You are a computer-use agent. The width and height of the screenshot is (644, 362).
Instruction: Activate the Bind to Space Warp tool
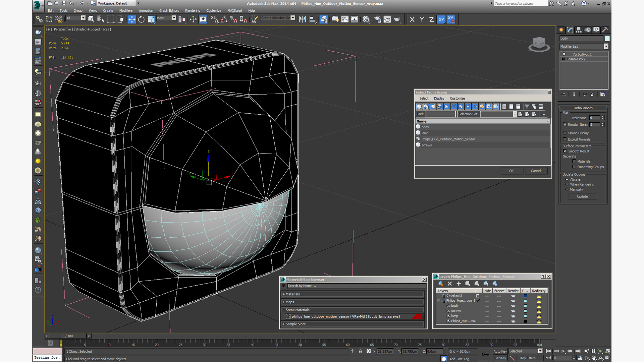point(59,19)
